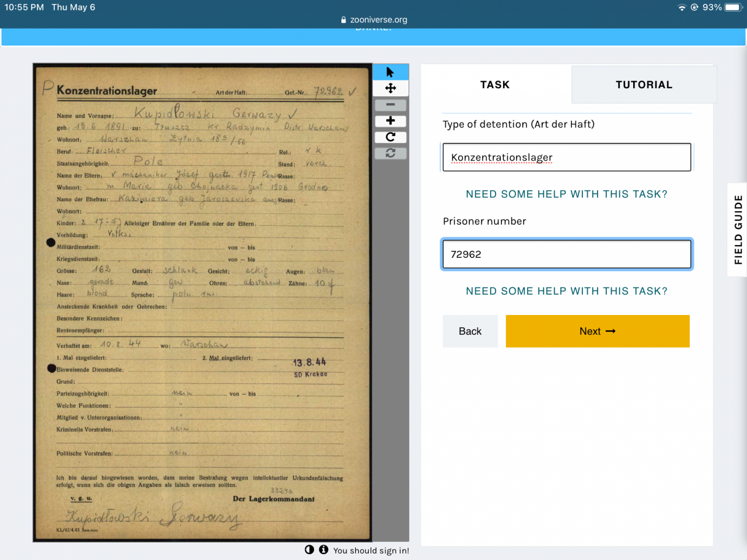Click the Type of detention input field
747x560 pixels.
tap(567, 157)
